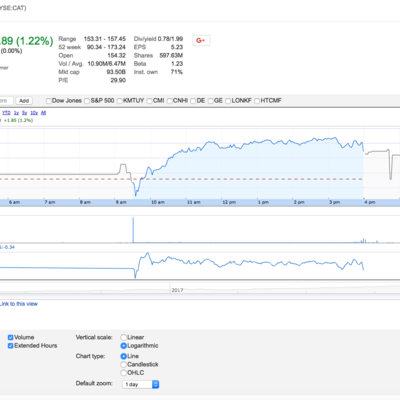Set the chart range to 1y
The width and height of the screenshot is (400, 400).
(16, 113)
